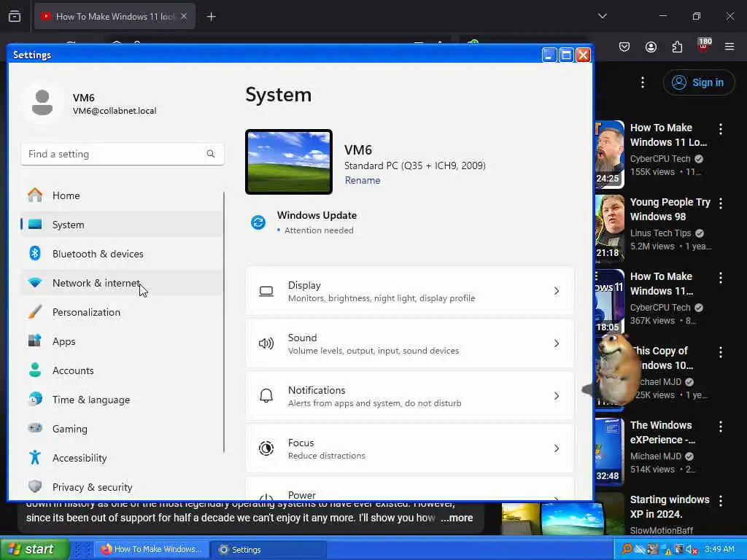Open The Windows eXPerience video
The height and width of the screenshot is (560, 747).
(662, 432)
